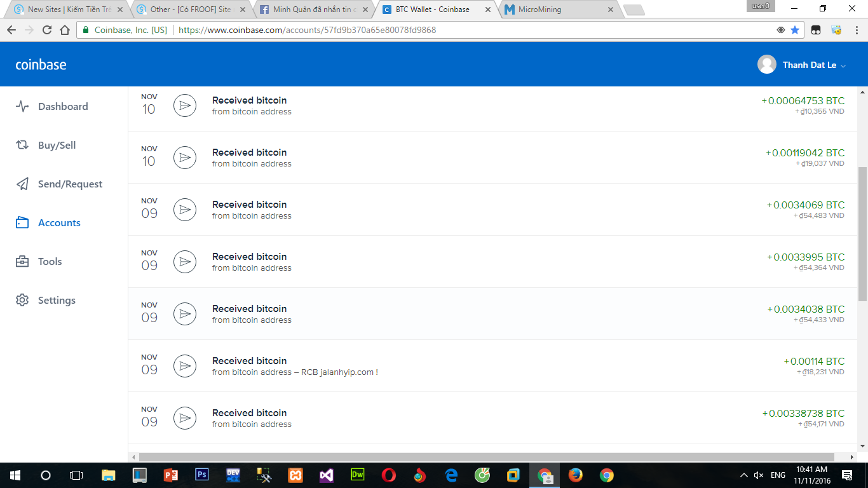Expand the Thanh Dat Le account menu chevron
The height and width of the screenshot is (488, 868).
pyautogui.click(x=843, y=65)
